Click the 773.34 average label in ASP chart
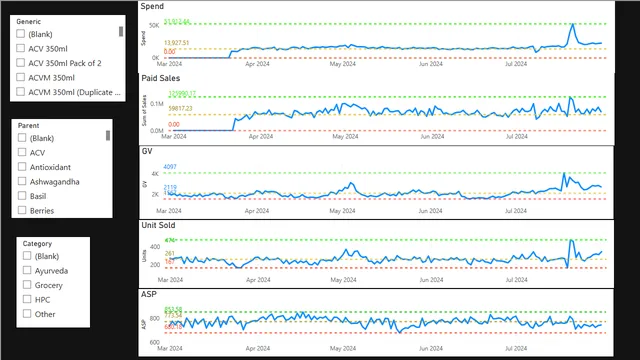Viewport: 640px width, 360px height. coord(173,316)
